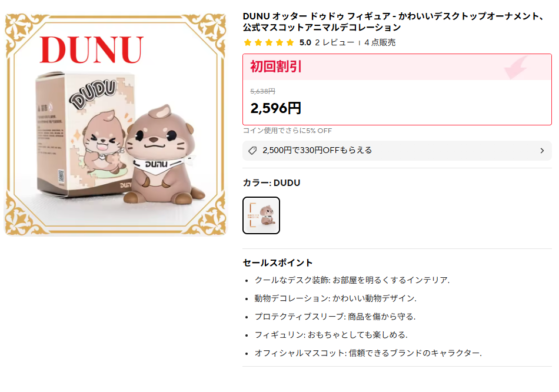
Task: Expand the 330円OFF coupon chevron arrow
Action: coord(543,151)
